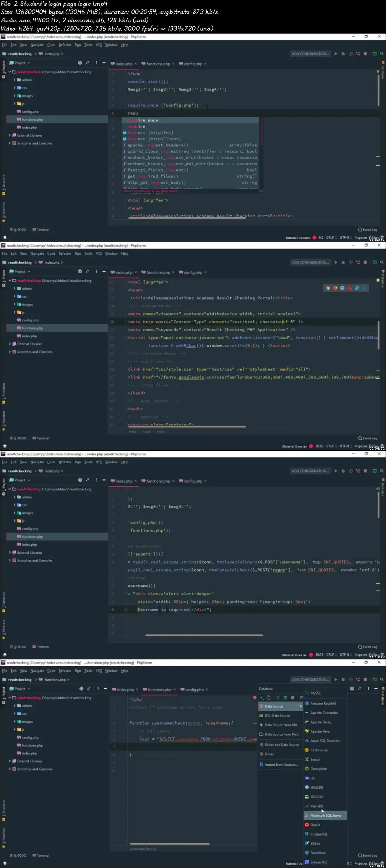Open page in Firefox from the browser icons
The width and height of the screenshot is (386, 868).
(x=335, y=288)
